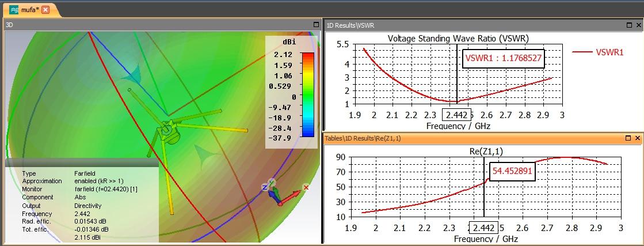644x246 pixels.
Task: Click the 2.442 frequency marker on Re(Z1,1) plot
Action: (484, 228)
